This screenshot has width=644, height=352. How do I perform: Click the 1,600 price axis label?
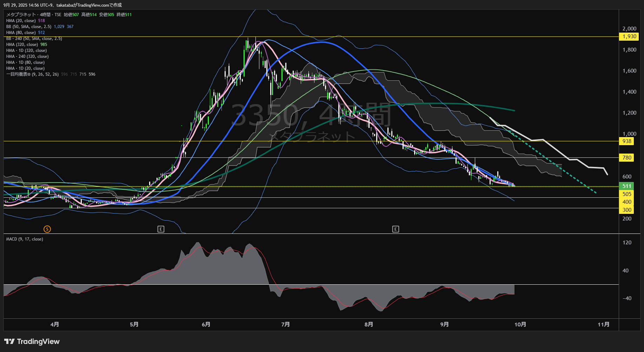coord(629,71)
